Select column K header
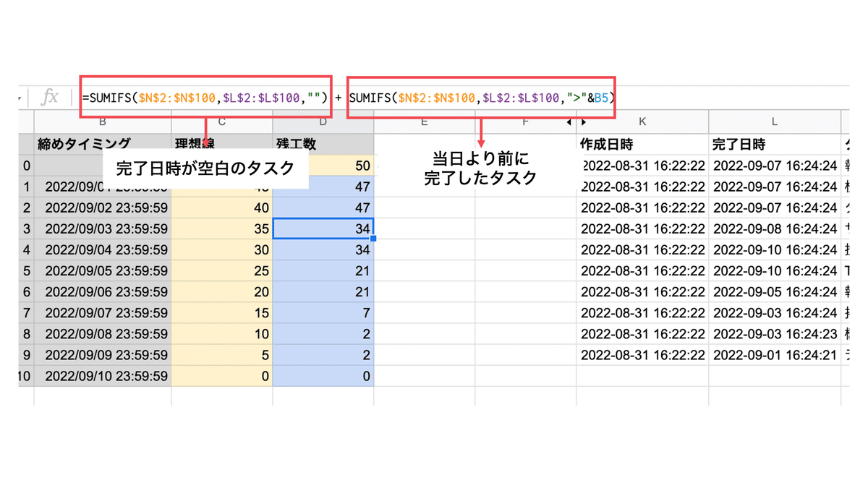Screen dimensions: 868x488 click(x=642, y=122)
